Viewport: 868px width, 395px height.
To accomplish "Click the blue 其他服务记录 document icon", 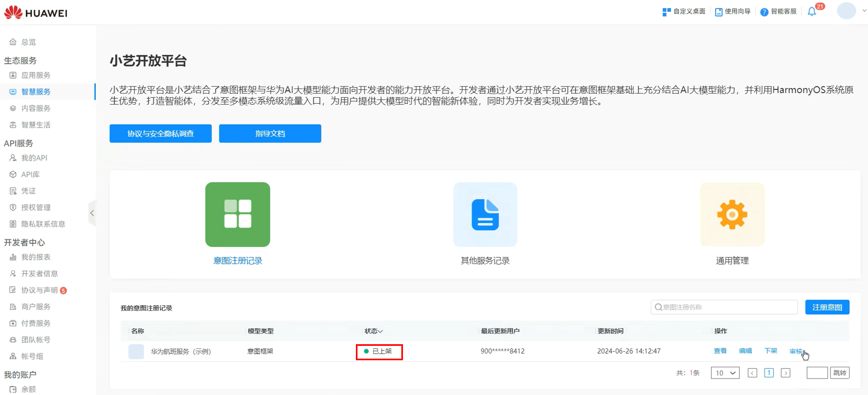I will pyautogui.click(x=485, y=214).
